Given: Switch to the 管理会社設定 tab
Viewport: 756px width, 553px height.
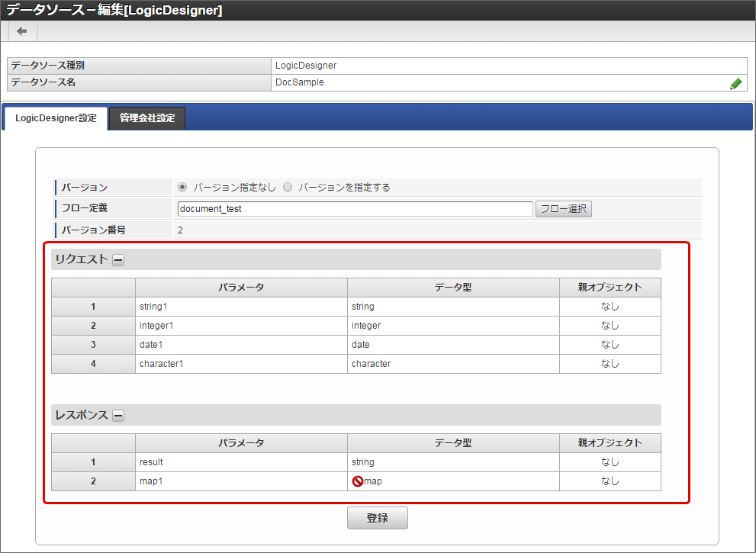Looking at the screenshot, I should pos(147,118).
